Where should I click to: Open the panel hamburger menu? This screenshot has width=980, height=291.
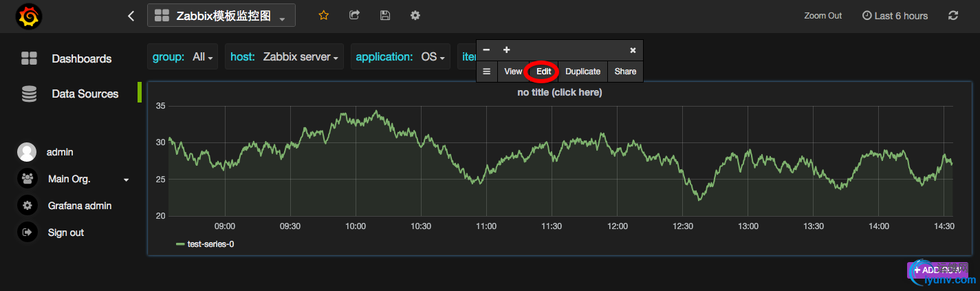pyautogui.click(x=486, y=72)
